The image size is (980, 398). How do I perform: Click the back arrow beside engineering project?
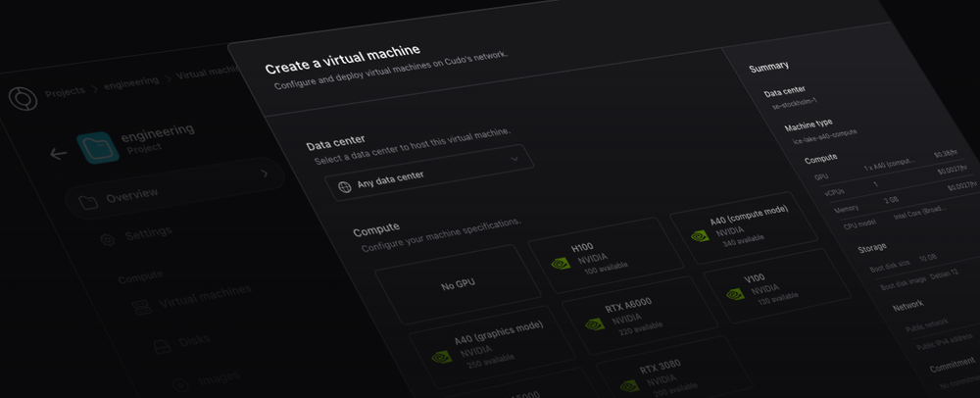click(x=58, y=154)
